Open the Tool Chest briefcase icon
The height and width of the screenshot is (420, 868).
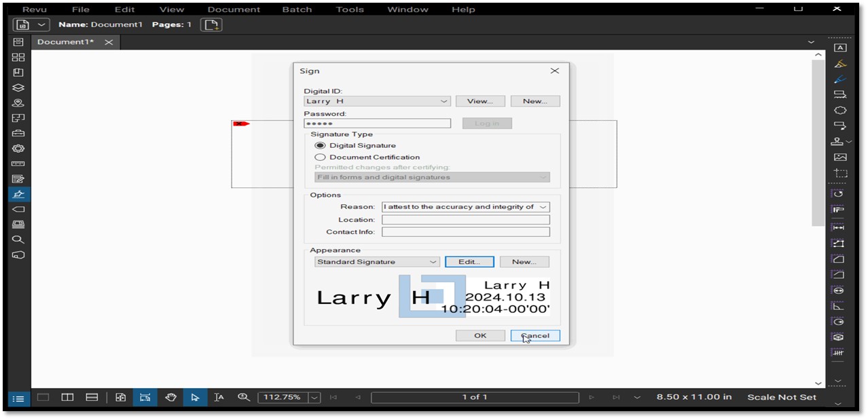(x=18, y=133)
